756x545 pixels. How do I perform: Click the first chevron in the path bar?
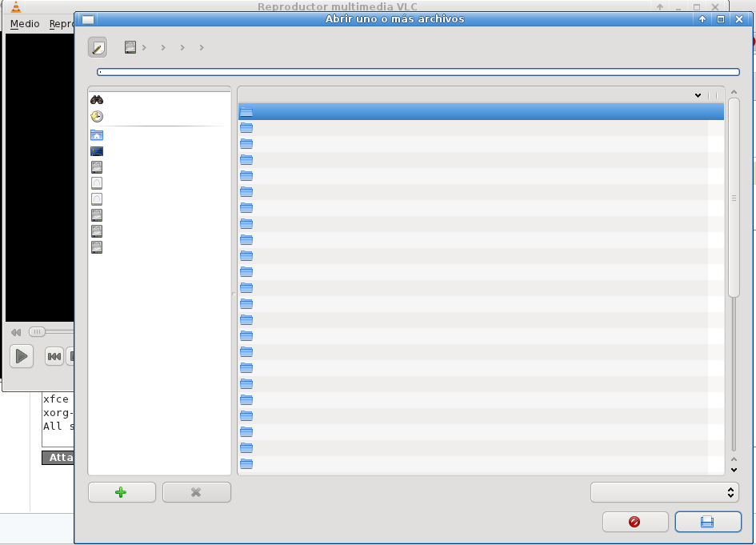click(145, 48)
